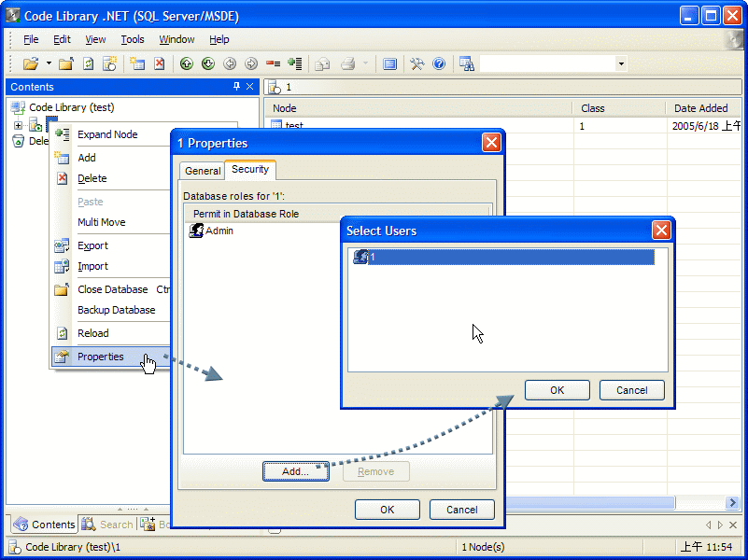Choose Multi Move from the context menu
The height and width of the screenshot is (560, 748).
click(x=111, y=222)
